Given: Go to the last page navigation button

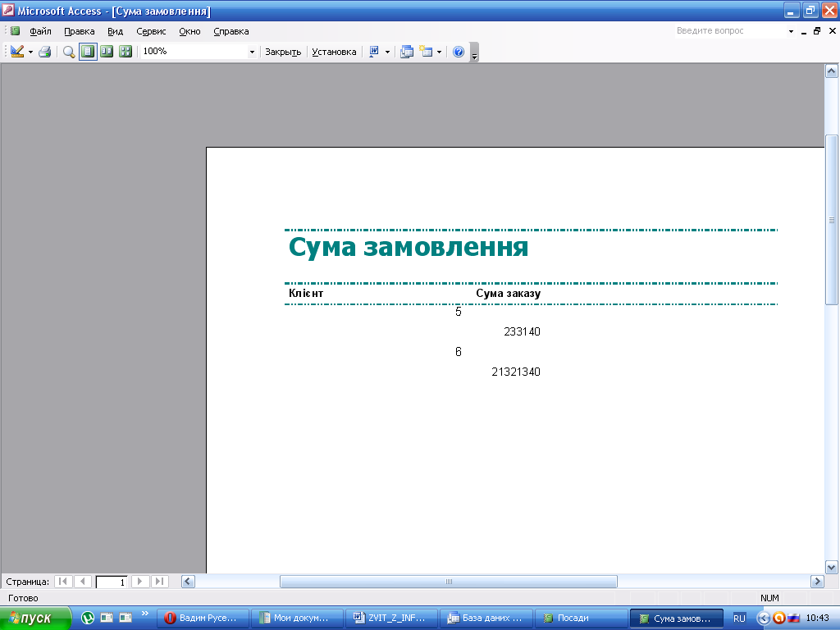Looking at the screenshot, I should tap(159, 582).
